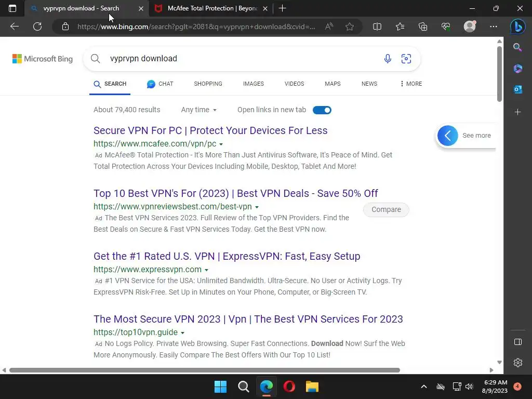Viewport: 532px width, 399px height.
Task: Open Edge Settings and more menu
Action: click(x=494, y=26)
